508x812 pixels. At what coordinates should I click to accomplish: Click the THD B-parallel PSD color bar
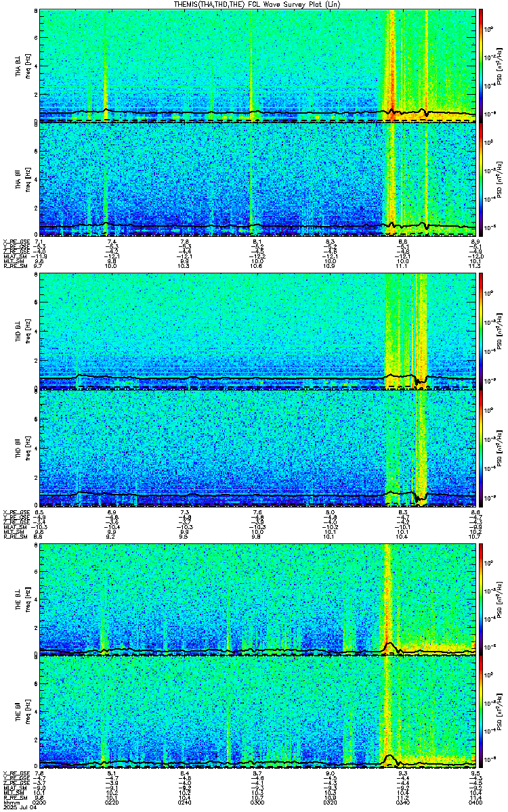point(482,446)
